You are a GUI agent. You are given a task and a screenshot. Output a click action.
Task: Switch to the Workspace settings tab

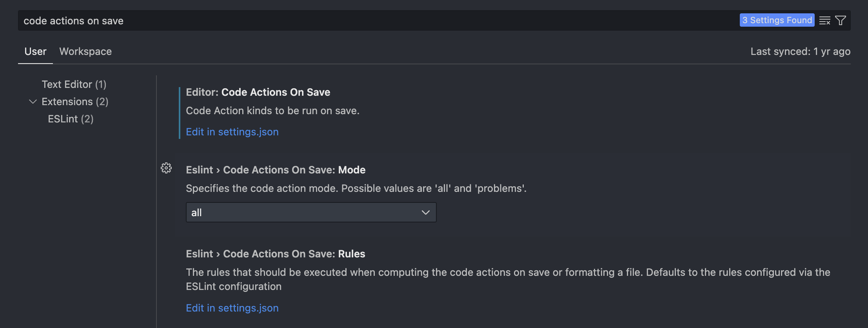click(x=85, y=51)
